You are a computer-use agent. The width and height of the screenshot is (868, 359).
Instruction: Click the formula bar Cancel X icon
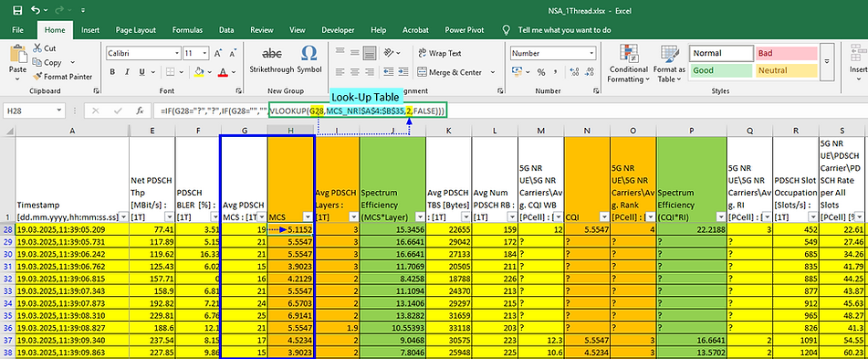(95, 111)
